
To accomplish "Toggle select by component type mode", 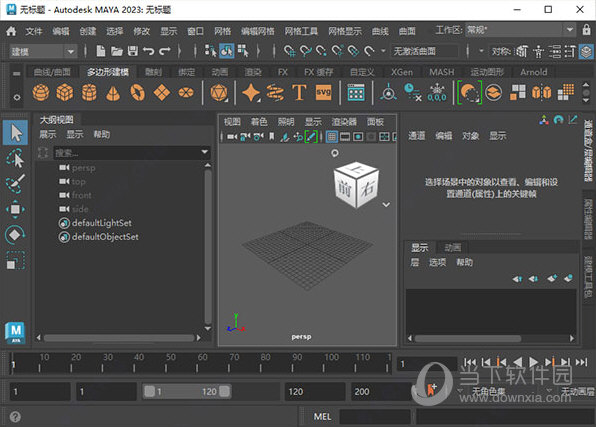I will [243, 51].
